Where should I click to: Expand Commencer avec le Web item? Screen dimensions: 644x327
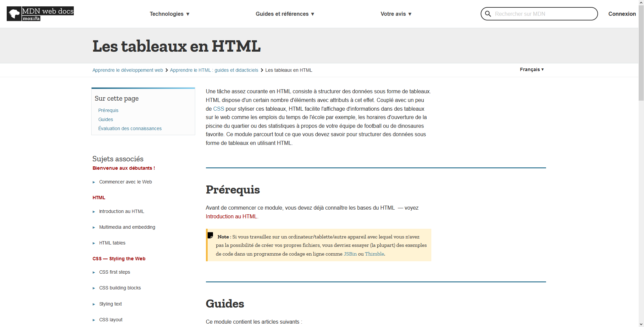pyautogui.click(x=125, y=182)
